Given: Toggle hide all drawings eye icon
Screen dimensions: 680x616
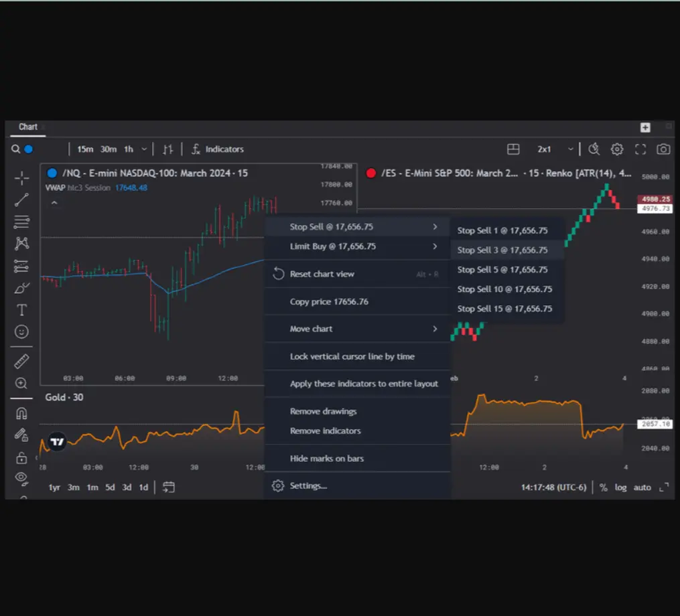Looking at the screenshot, I should pyautogui.click(x=21, y=477).
